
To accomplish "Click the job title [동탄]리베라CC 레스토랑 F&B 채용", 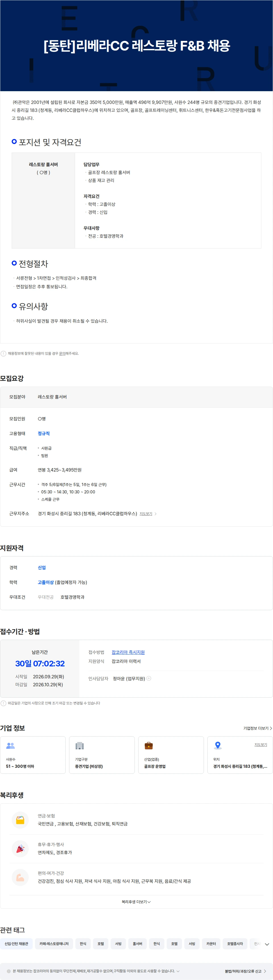I will 137,46.
